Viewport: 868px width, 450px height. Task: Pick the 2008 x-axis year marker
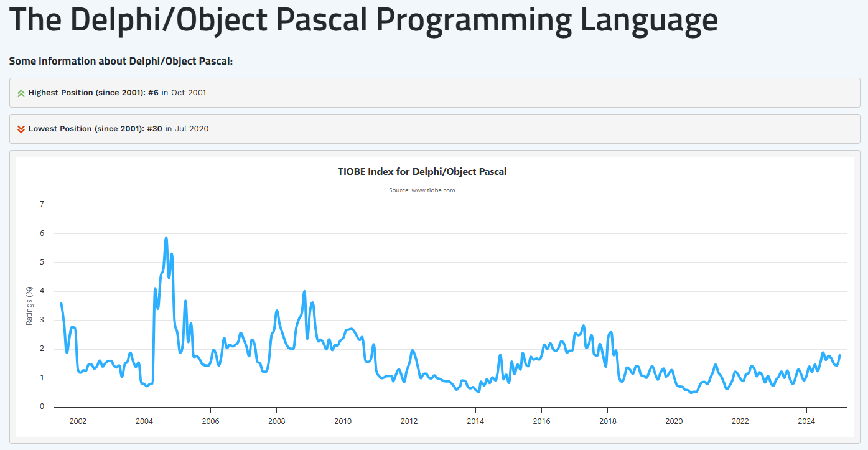(x=276, y=421)
